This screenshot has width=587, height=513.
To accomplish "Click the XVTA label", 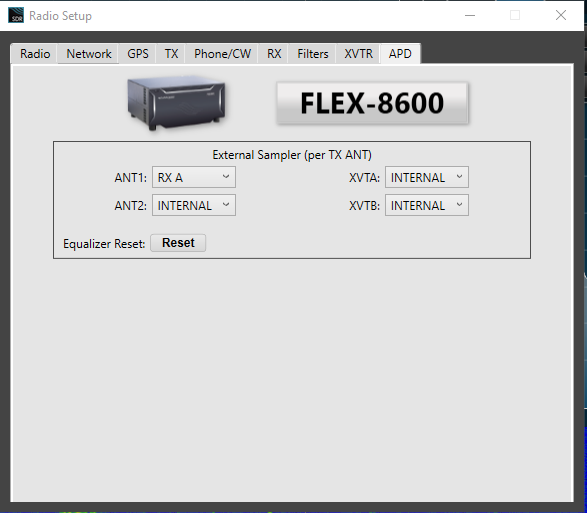I will click(x=364, y=177).
